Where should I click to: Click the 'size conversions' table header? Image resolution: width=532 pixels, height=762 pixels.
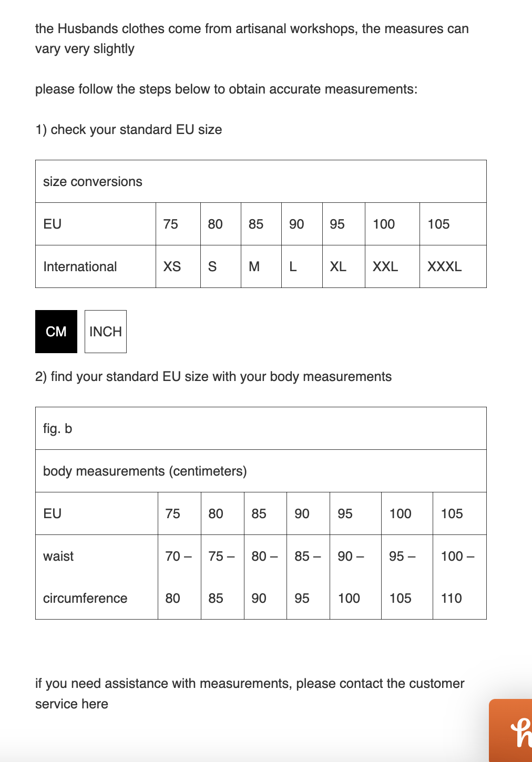[x=261, y=181]
